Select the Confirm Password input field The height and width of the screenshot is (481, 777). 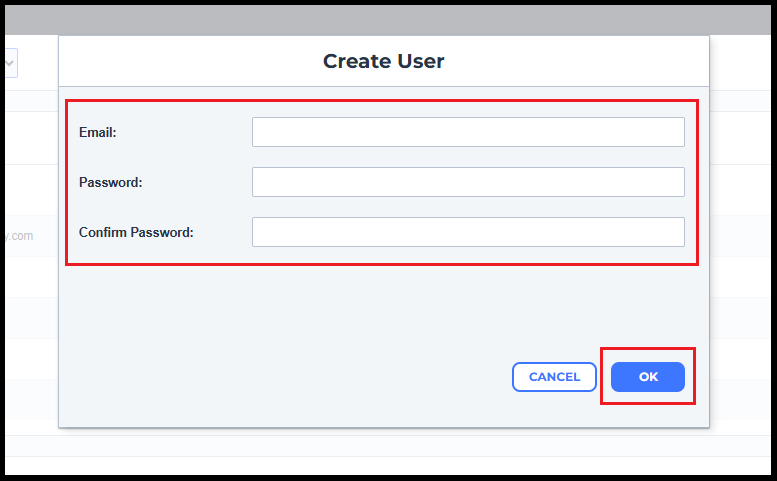[x=468, y=232]
